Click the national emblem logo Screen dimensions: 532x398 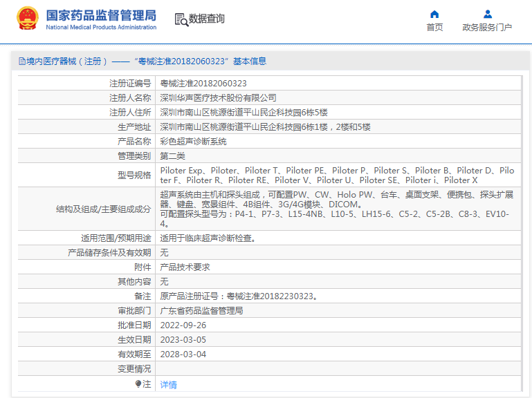[x=28, y=18]
